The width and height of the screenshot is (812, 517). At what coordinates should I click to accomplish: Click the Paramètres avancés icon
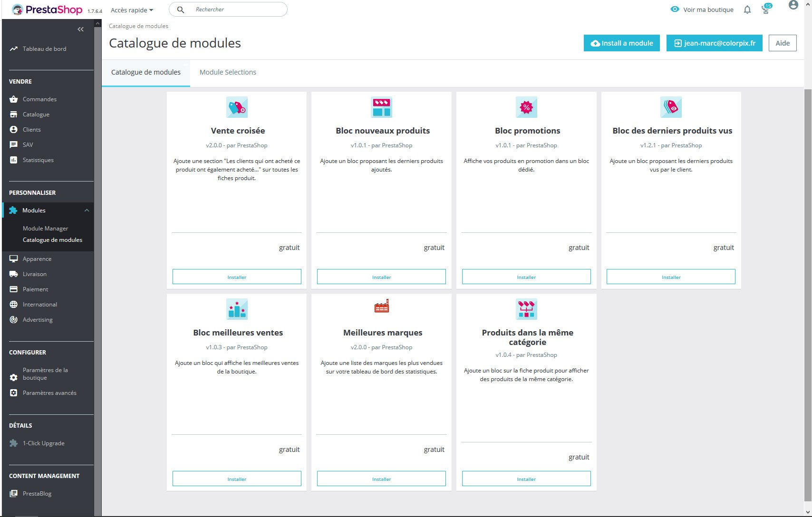point(14,393)
